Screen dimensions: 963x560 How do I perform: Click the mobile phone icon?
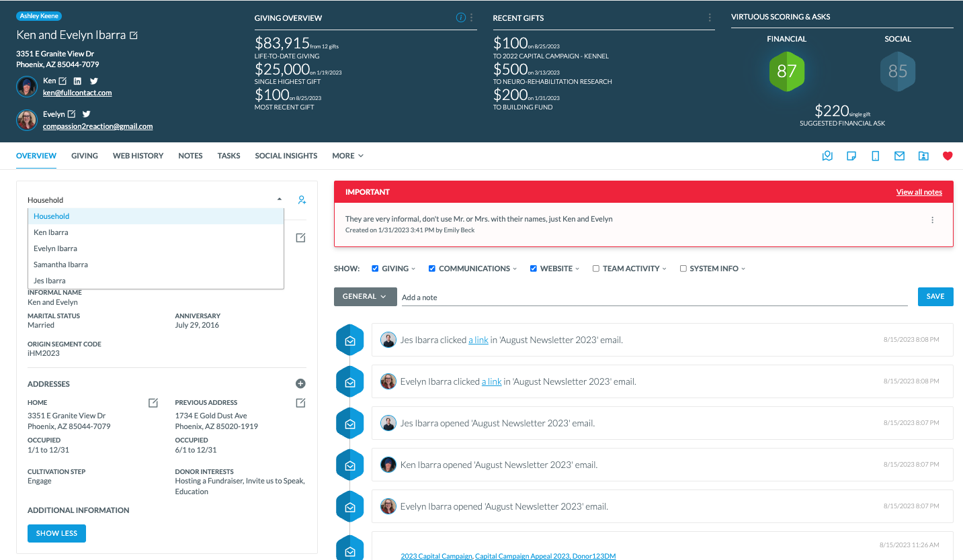[x=876, y=156]
